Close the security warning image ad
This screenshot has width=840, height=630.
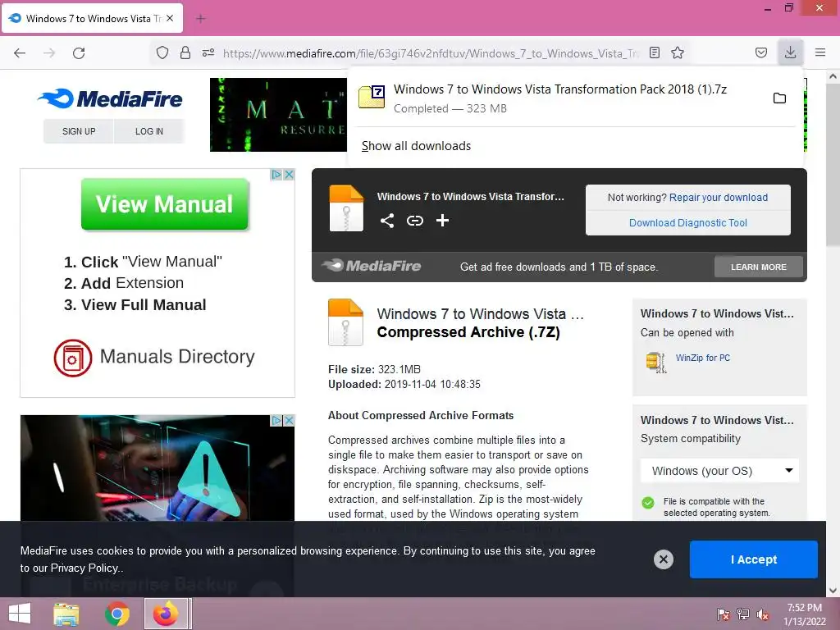pos(289,421)
